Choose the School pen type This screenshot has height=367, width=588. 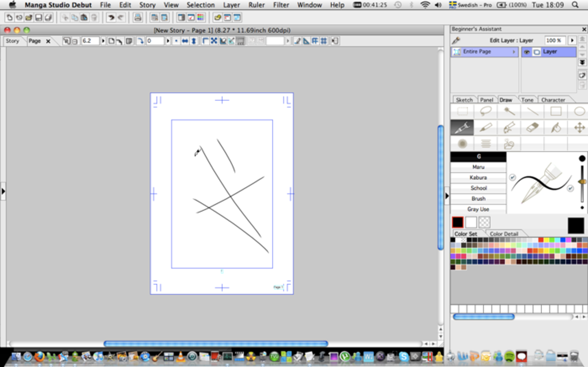(478, 188)
